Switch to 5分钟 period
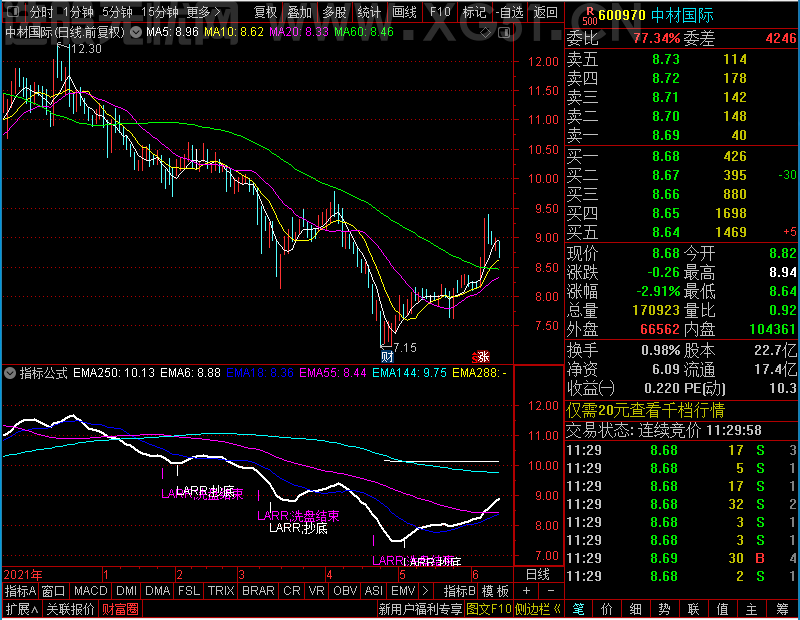This screenshot has height=620, width=800. [x=117, y=12]
